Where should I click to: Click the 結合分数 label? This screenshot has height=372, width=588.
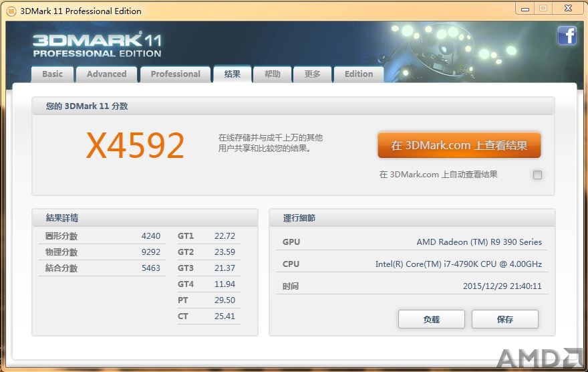click(x=61, y=268)
